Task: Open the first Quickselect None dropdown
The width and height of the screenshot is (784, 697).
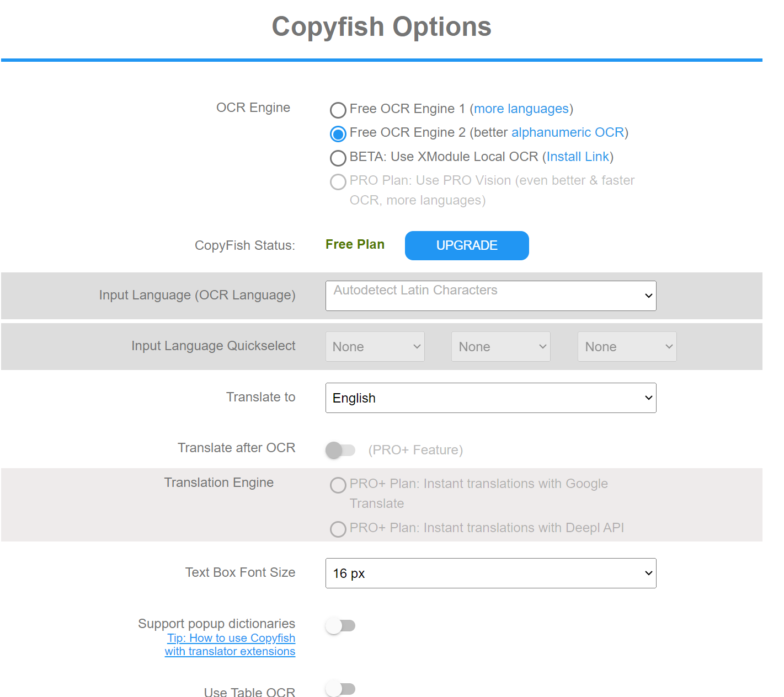Action: tap(375, 346)
